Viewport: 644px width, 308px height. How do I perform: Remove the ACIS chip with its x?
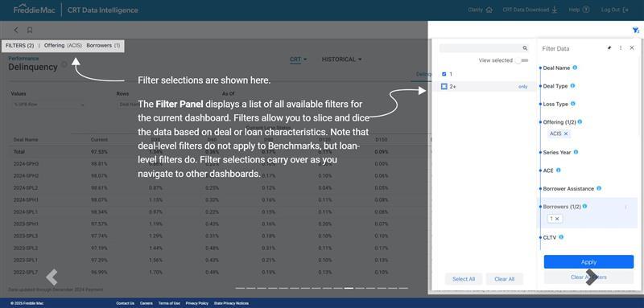[x=566, y=133]
